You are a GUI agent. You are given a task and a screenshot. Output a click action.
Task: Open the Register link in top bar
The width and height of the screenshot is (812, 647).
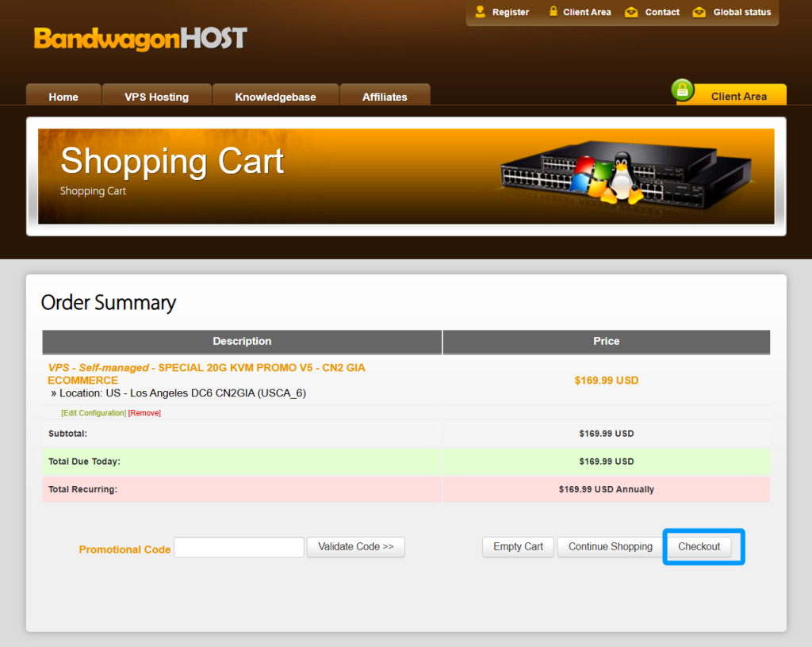point(510,12)
